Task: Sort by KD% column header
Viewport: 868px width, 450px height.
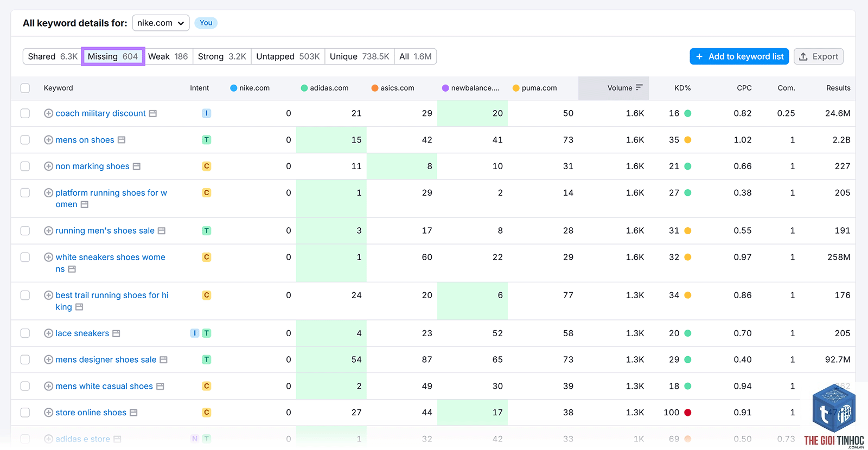Action: tap(682, 88)
